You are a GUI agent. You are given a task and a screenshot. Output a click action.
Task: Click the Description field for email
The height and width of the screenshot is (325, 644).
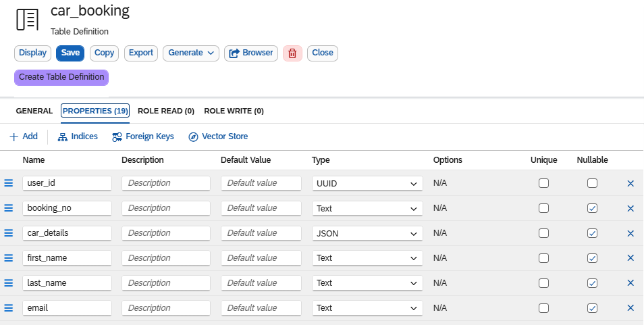tap(166, 308)
